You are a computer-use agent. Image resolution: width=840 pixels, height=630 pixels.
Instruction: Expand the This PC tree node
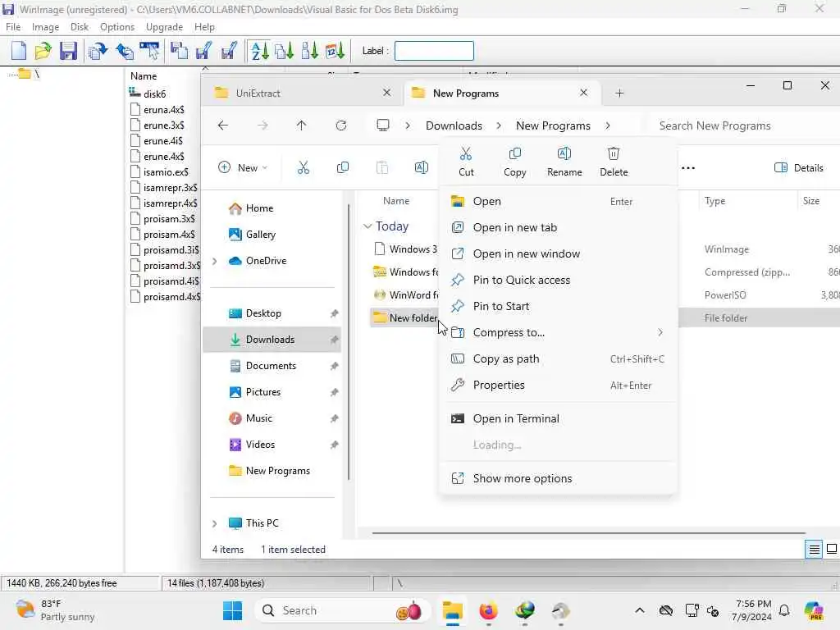215,523
